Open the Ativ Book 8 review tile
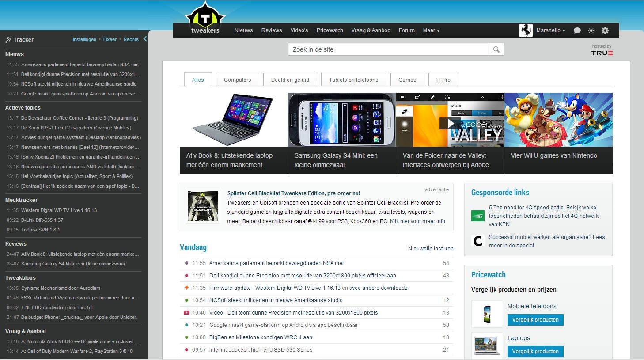The width and height of the screenshot is (644, 360). click(x=234, y=133)
